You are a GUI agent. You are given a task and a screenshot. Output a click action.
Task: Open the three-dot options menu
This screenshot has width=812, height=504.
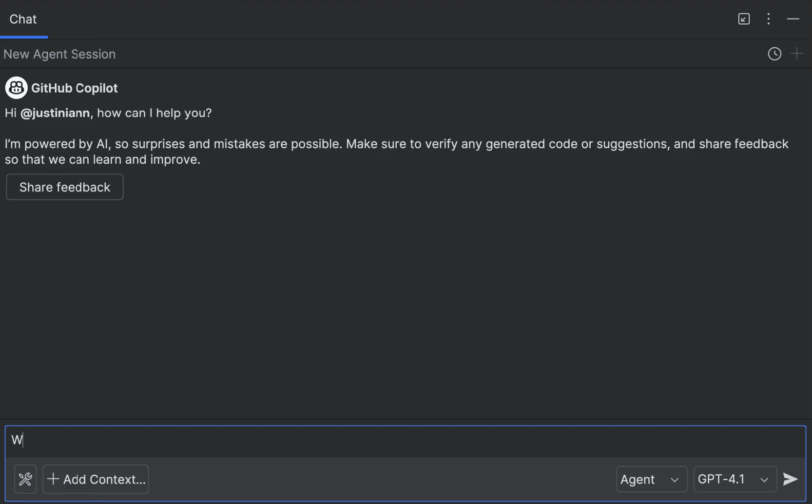pyautogui.click(x=768, y=19)
